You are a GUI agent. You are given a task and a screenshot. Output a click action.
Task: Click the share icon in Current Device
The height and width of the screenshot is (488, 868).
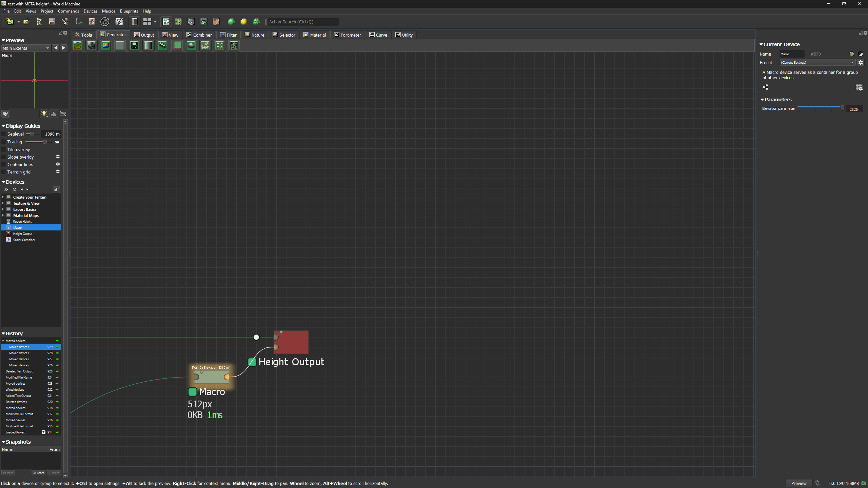[765, 87]
